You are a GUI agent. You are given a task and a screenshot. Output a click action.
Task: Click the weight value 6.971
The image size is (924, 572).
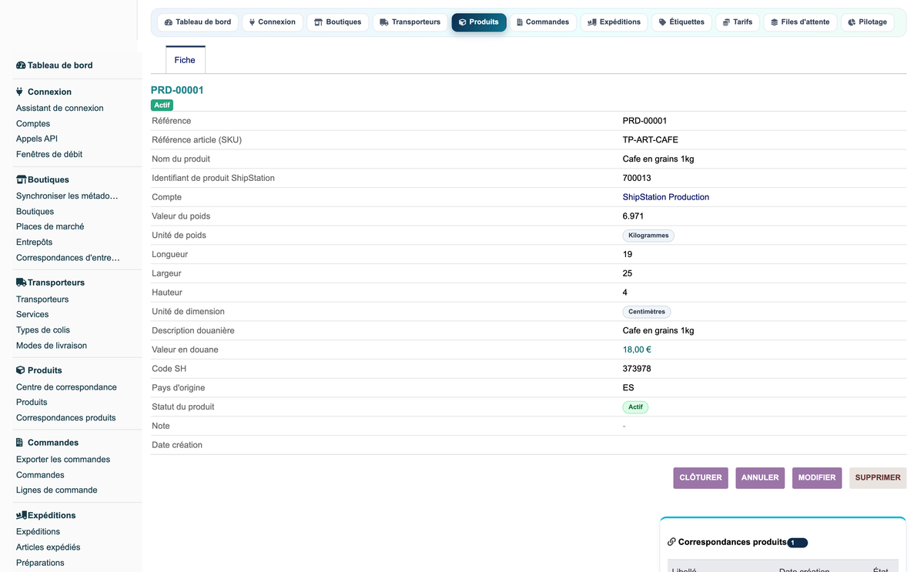[x=633, y=216]
